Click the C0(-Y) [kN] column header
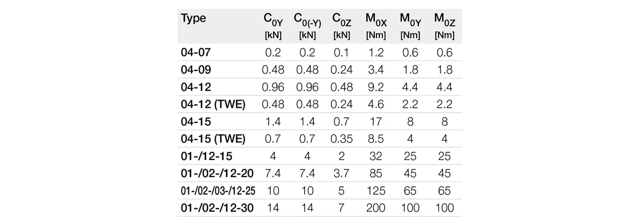 pyautogui.click(x=307, y=25)
